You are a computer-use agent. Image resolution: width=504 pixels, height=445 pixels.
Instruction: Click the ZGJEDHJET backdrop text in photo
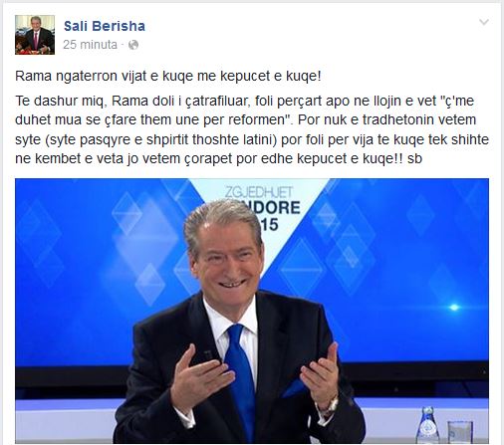pyautogui.click(x=259, y=192)
